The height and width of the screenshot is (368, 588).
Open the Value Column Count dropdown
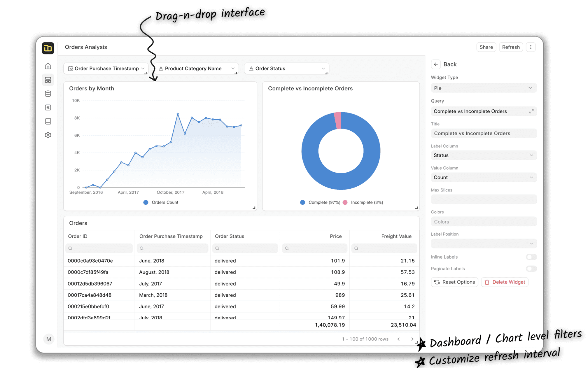(484, 177)
